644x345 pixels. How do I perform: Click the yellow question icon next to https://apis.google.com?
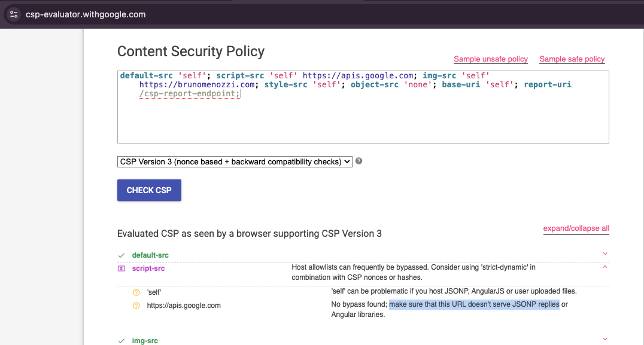136,306
